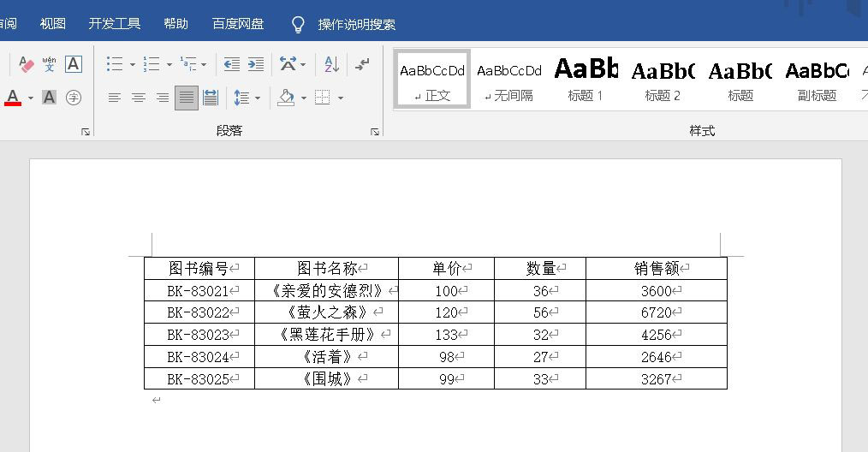
Task: Apply shading paint bucket
Action: click(286, 98)
